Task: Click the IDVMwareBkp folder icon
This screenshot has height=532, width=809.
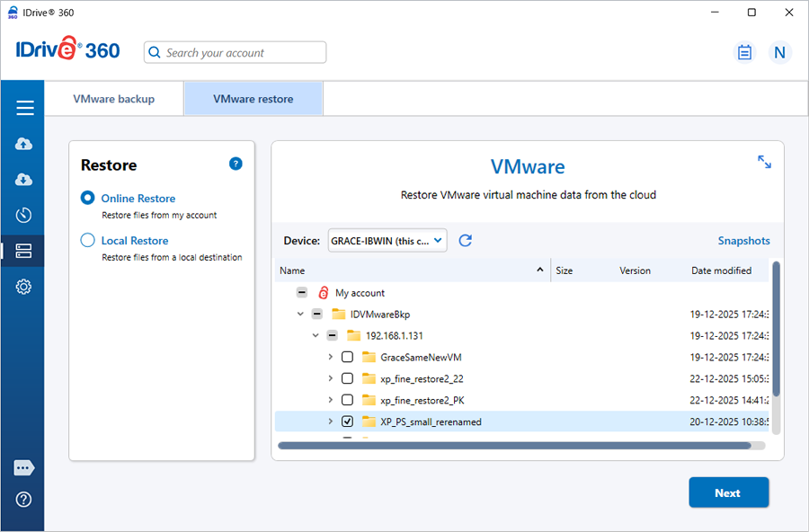Action: click(339, 314)
